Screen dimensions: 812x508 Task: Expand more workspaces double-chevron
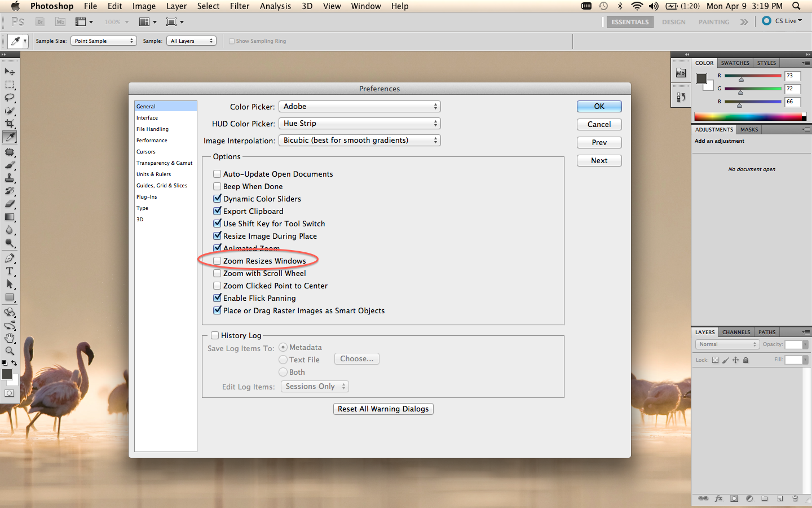(744, 22)
